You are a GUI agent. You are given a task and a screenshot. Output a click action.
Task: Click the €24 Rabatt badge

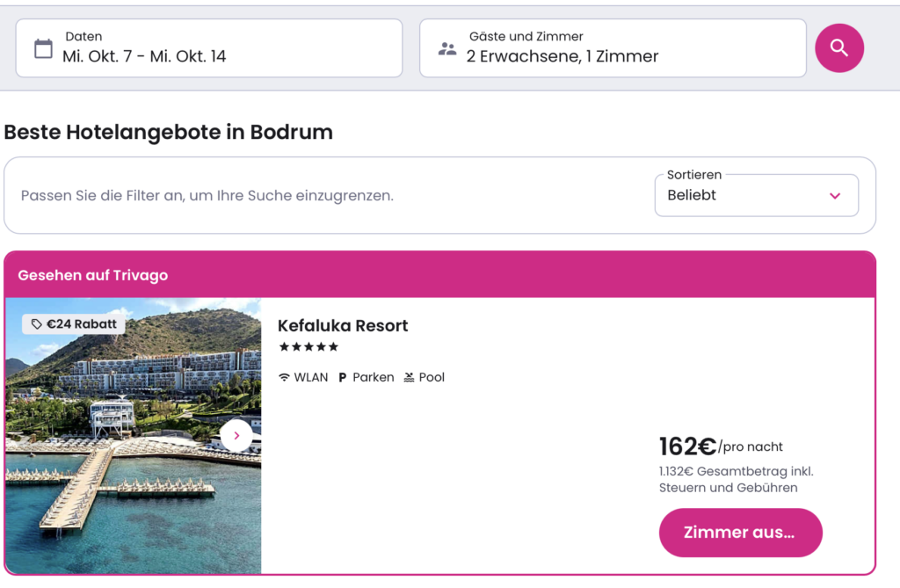pyautogui.click(x=74, y=324)
